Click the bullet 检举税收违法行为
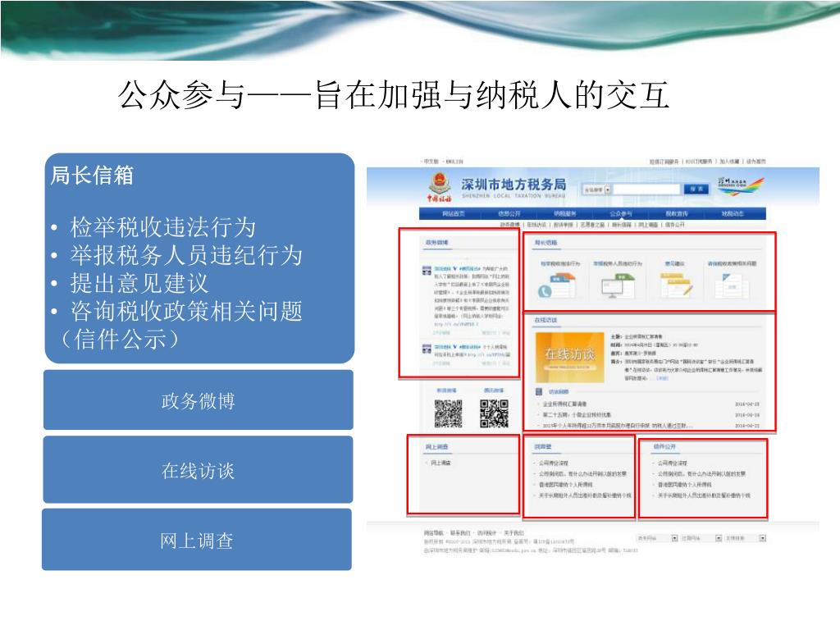The width and height of the screenshot is (840, 630). coord(163,227)
